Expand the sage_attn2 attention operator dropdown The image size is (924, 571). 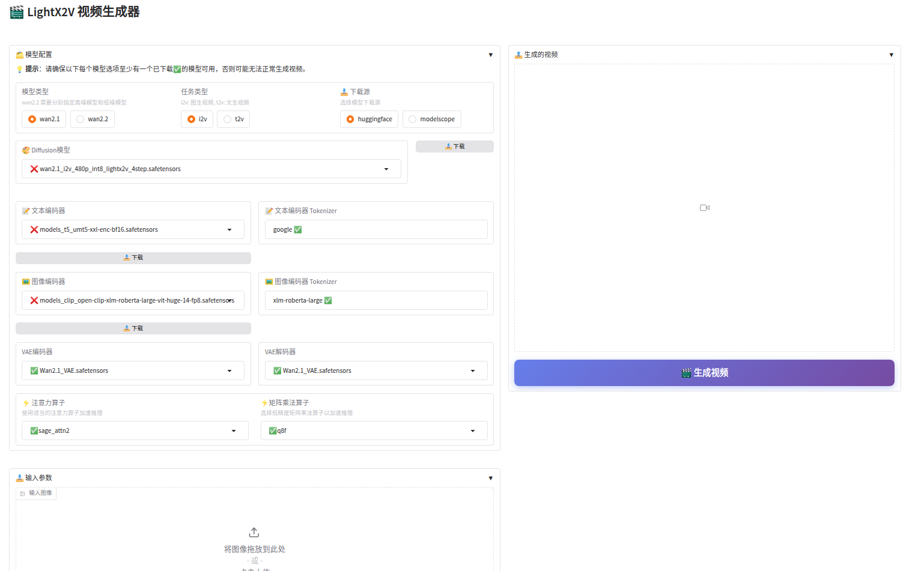pyautogui.click(x=234, y=431)
